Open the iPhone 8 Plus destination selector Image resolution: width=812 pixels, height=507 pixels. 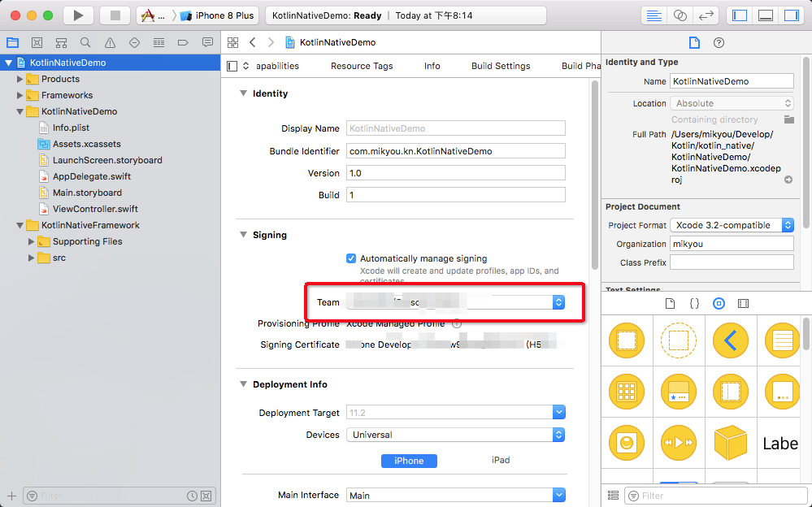pos(218,15)
